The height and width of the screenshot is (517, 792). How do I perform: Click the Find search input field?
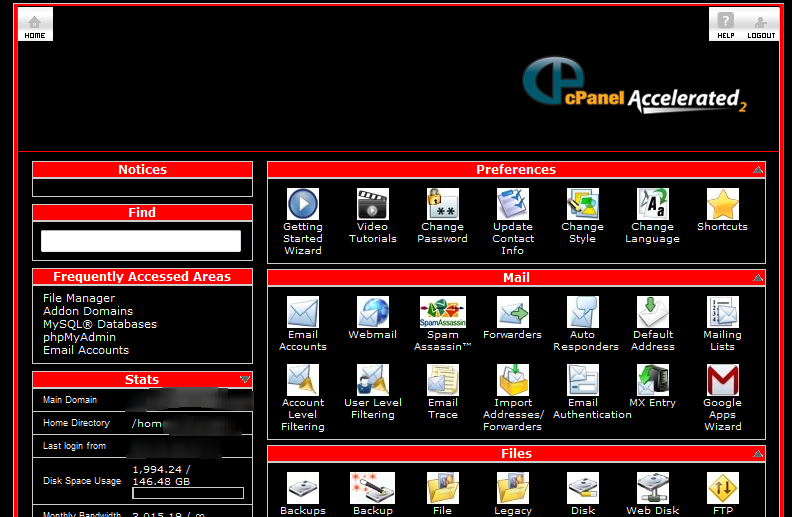click(x=141, y=241)
